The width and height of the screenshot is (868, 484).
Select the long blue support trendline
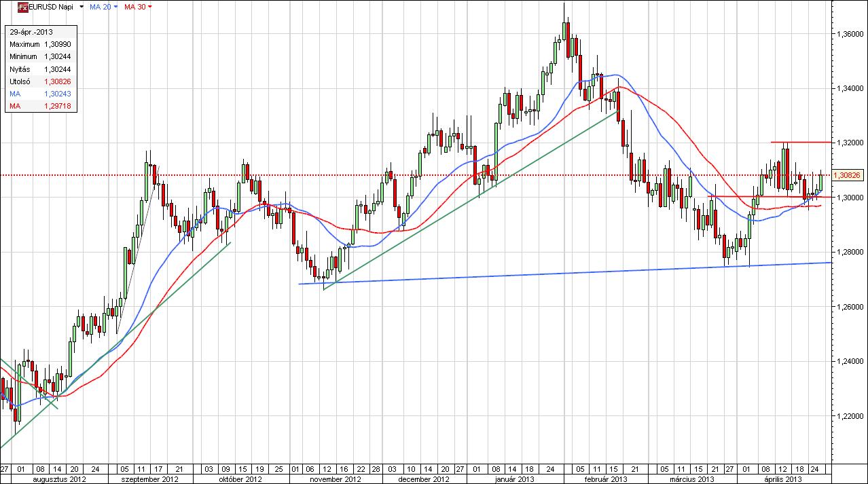pos(565,273)
